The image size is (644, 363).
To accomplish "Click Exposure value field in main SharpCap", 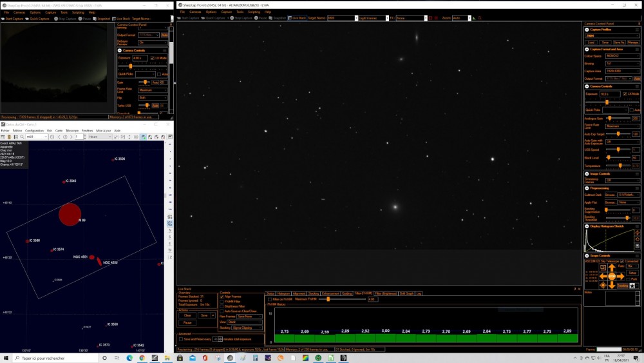I will (x=609, y=94).
